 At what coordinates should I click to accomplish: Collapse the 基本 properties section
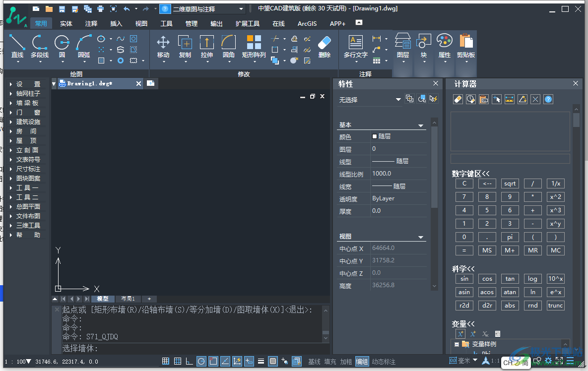point(421,125)
